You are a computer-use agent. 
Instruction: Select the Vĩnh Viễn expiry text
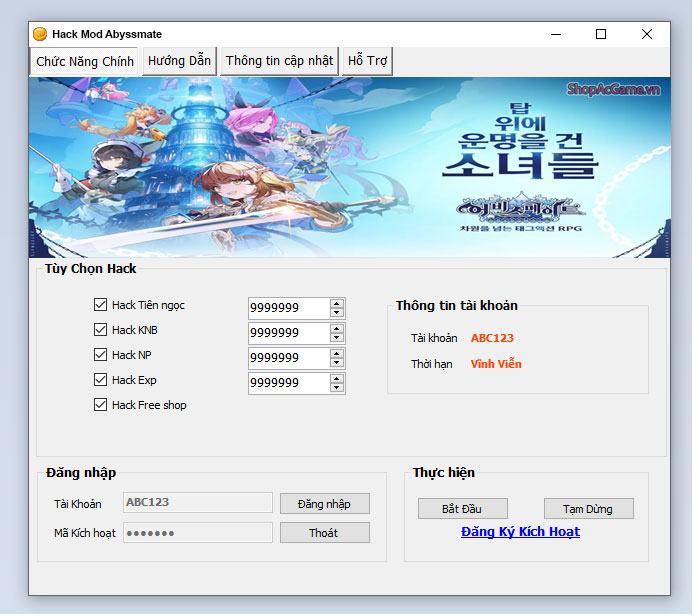(x=496, y=364)
